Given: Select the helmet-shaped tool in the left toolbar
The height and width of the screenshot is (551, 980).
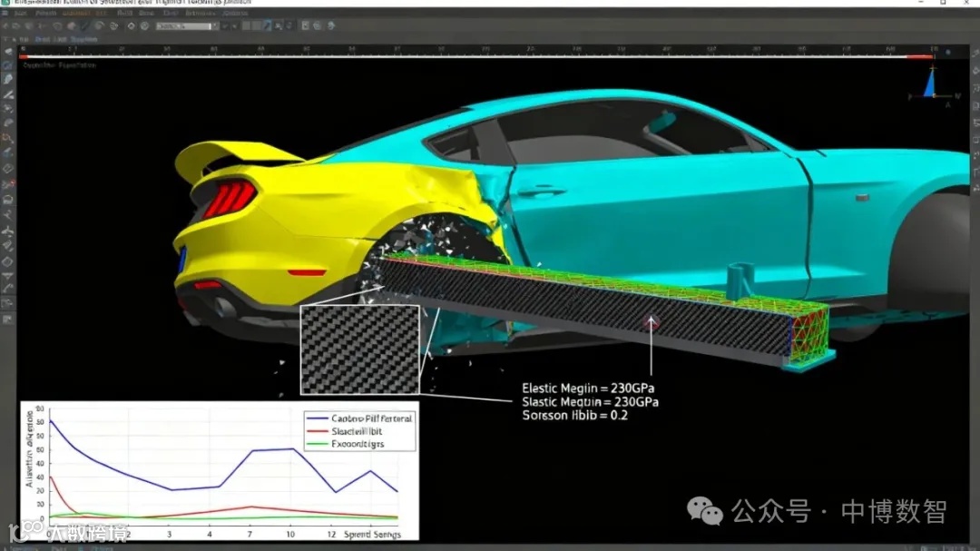Looking at the screenshot, I should click(x=8, y=200).
